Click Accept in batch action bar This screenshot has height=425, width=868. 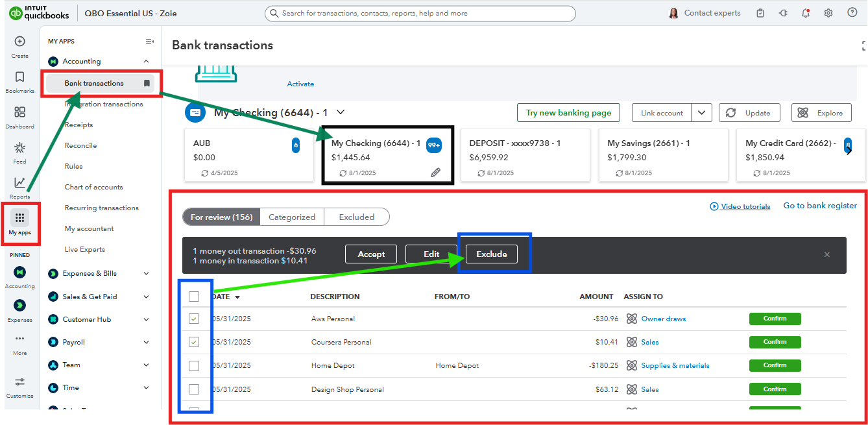(371, 254)
